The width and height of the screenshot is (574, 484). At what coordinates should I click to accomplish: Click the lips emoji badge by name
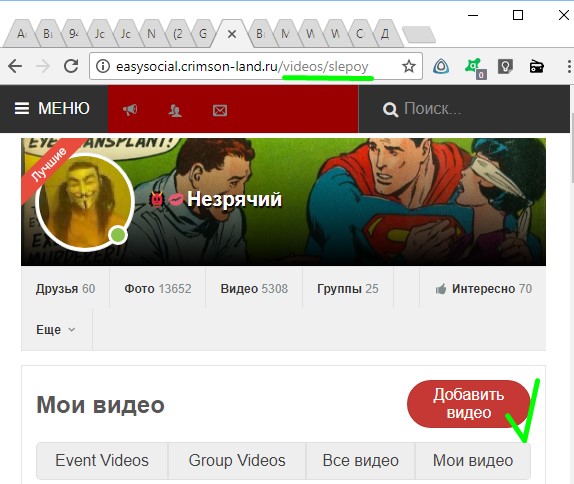click(x=176, y=200)
